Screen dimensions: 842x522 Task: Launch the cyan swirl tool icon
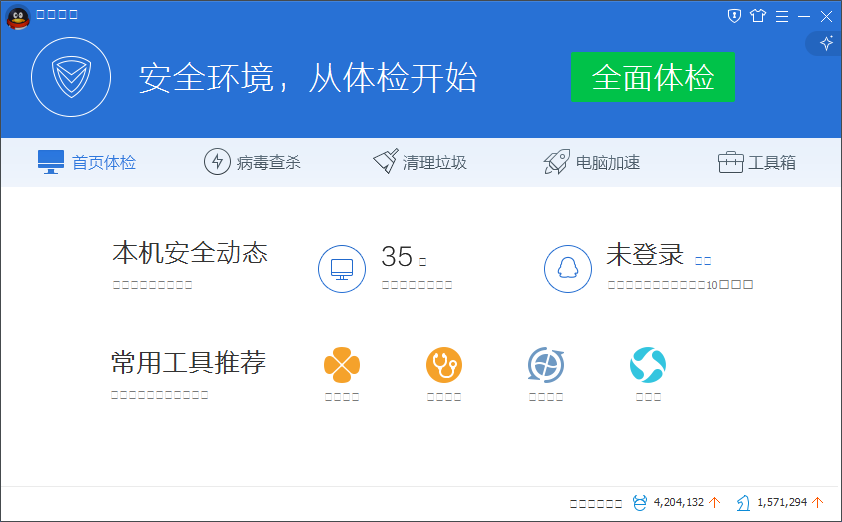648,365
